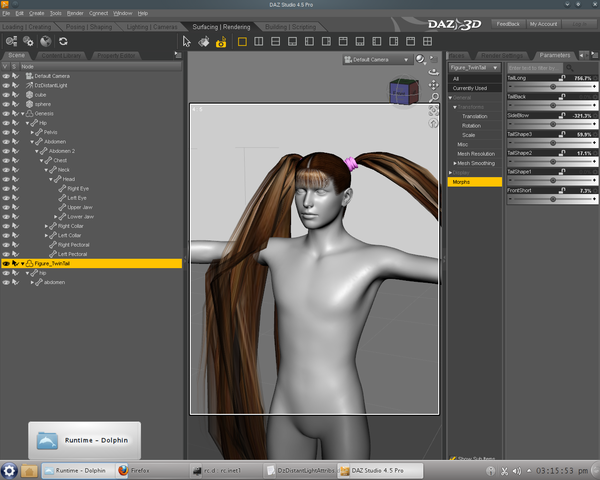This screenshot has height=480, width=600.
Task: Click the view orientation cube
Action: (404, 91)
